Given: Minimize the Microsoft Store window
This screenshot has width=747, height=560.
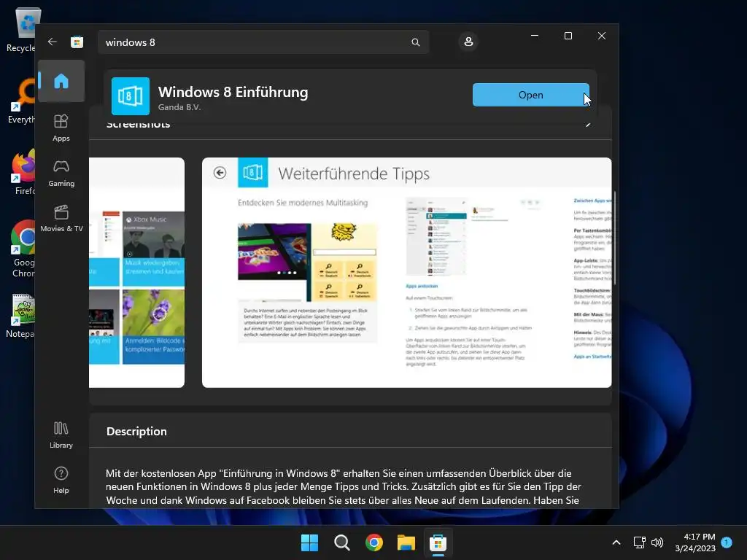Looking at the screenshot, I should [x=535, y=36].
